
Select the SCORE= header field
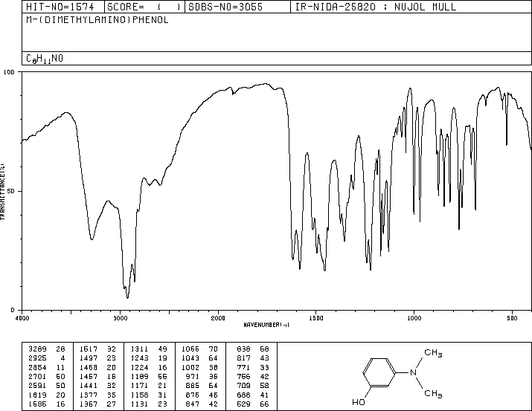click(x=144, y=7)
